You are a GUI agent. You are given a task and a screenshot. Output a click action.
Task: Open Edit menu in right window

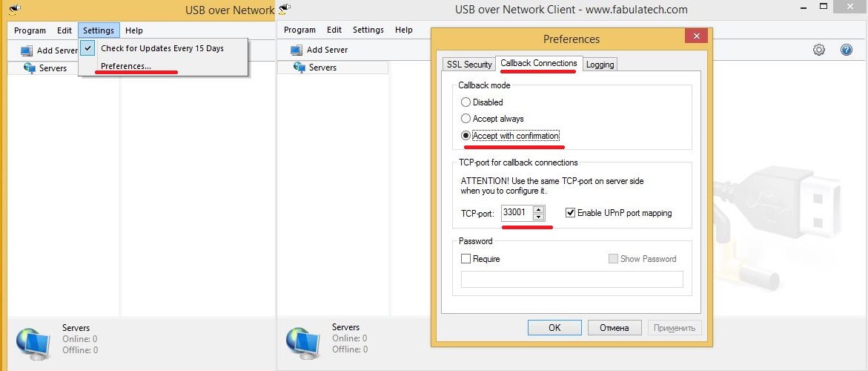334,30
